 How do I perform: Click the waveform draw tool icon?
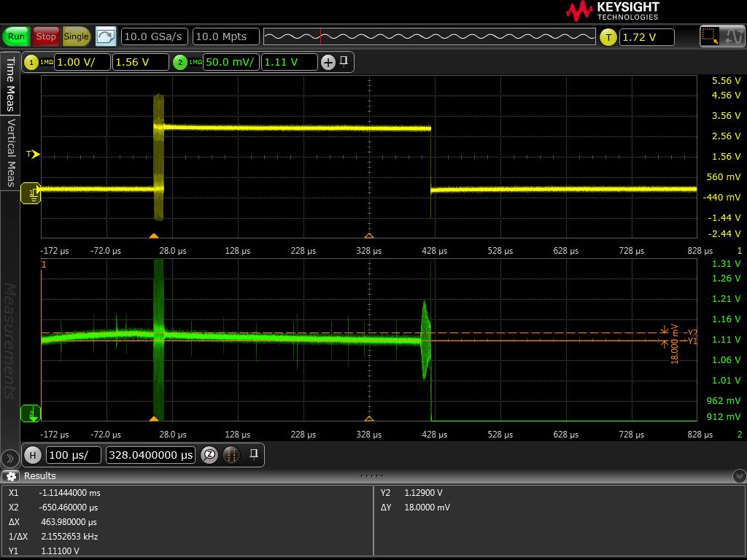[732, 36]
